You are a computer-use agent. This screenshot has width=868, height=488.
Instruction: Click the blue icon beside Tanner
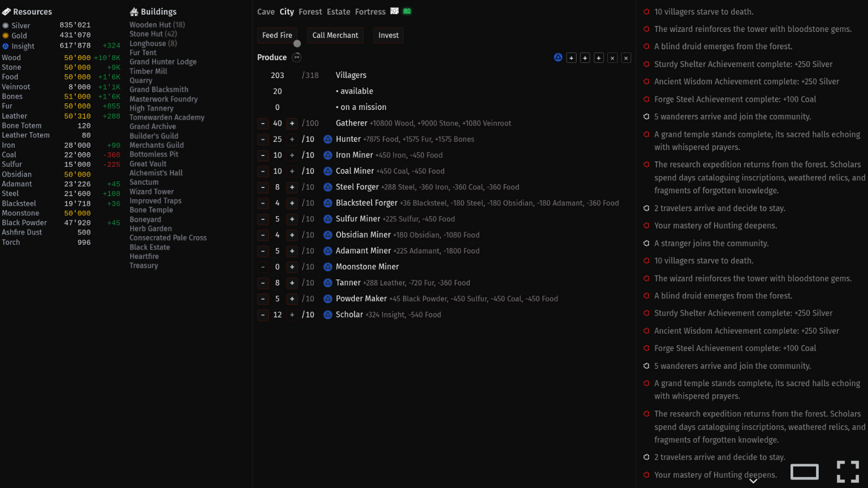328,283
